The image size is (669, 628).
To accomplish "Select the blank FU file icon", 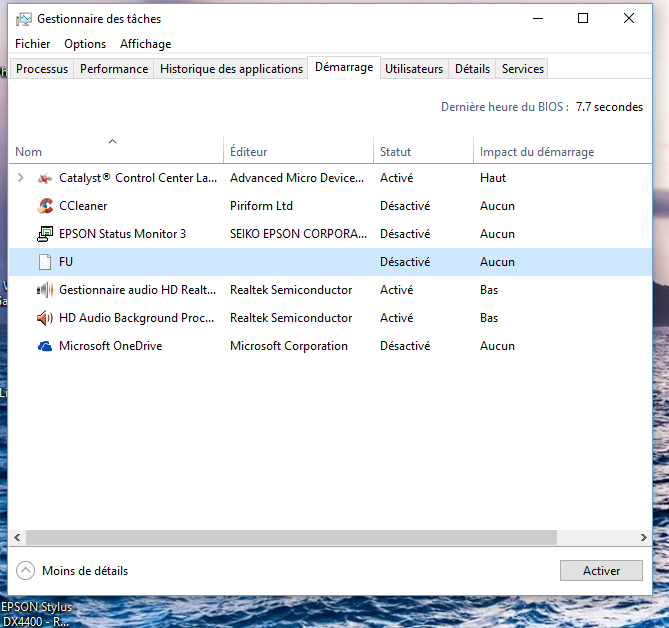I will coord(44,262).
